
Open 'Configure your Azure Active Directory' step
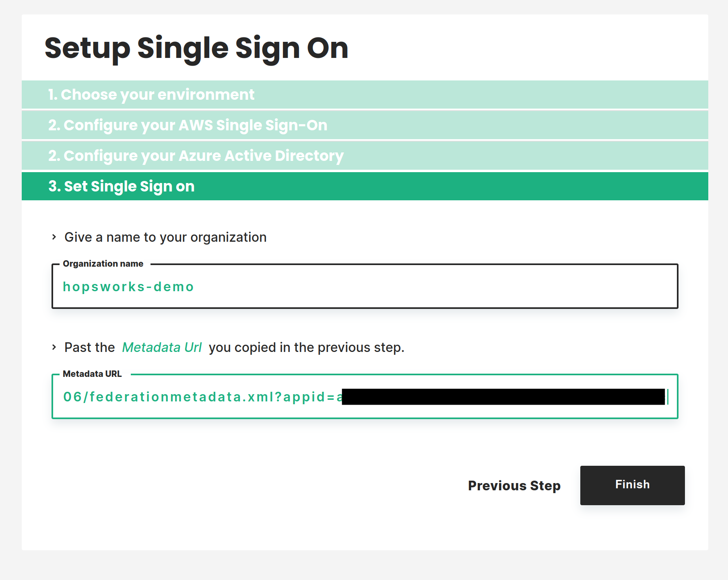coord(365,156)
